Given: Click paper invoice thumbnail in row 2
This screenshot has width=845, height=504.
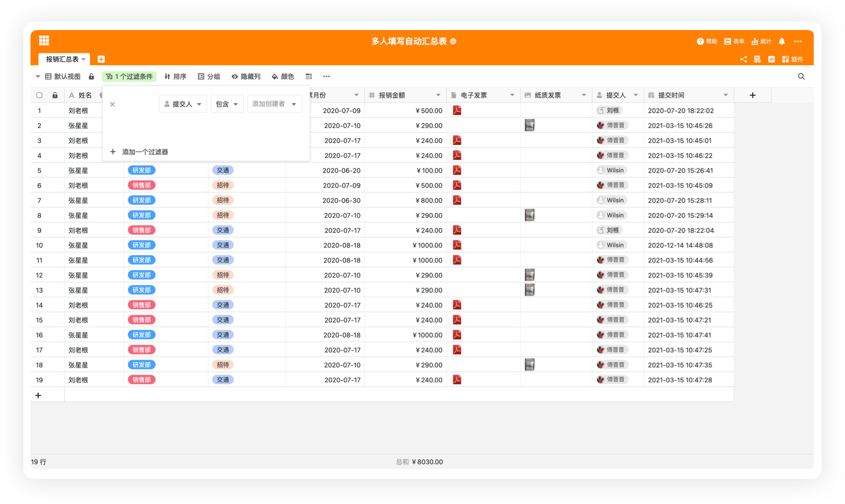Looking at the screenshot, I should coord(529,125).
